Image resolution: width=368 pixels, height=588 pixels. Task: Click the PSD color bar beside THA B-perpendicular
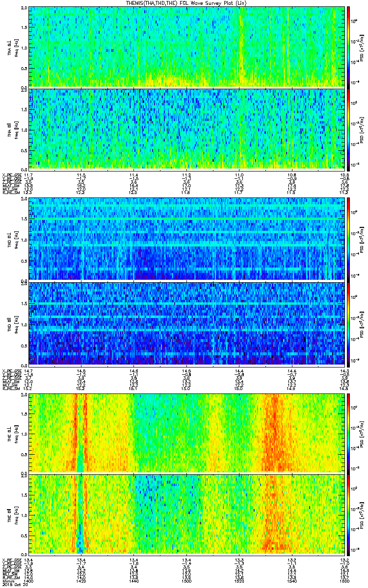[x=348, y=47]
